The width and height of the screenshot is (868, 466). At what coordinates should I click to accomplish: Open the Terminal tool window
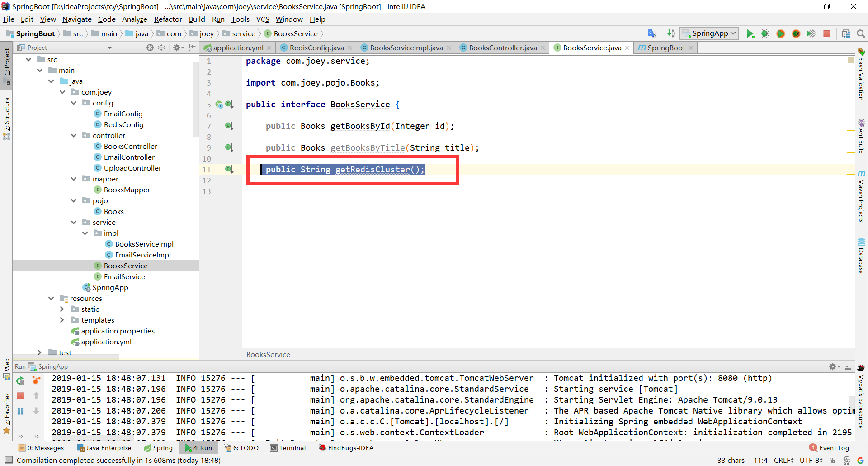(288, 448)
